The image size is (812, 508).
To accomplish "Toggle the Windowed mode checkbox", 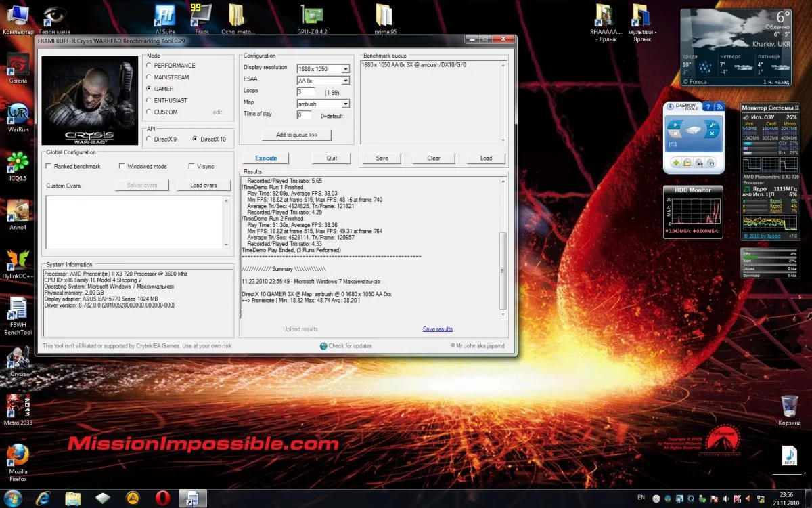I will 122,166.
